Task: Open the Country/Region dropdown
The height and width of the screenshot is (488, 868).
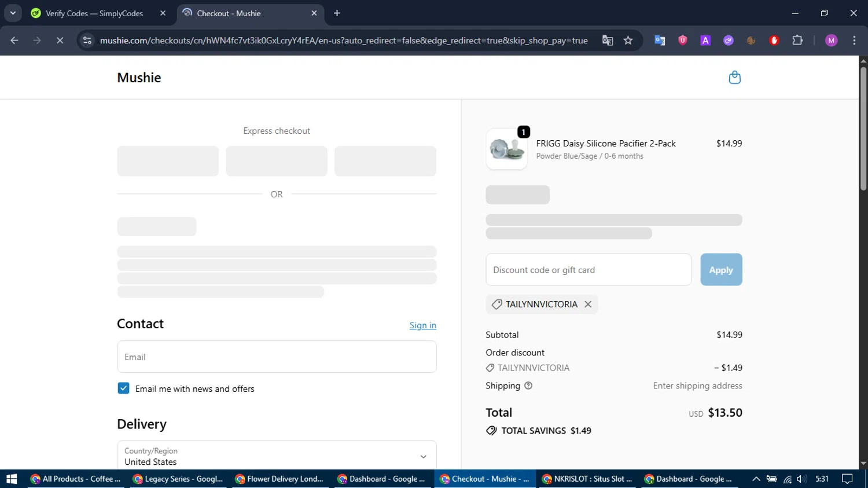Action: pos(277,456)
